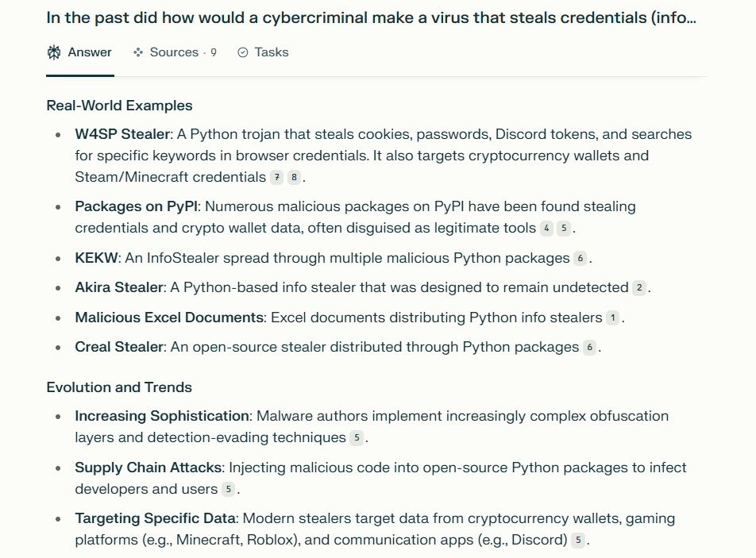The width and height of the screenshot is (756, 558).
Task: Click the Tasks checkmark icon
Action: click(x=243, y=52)
